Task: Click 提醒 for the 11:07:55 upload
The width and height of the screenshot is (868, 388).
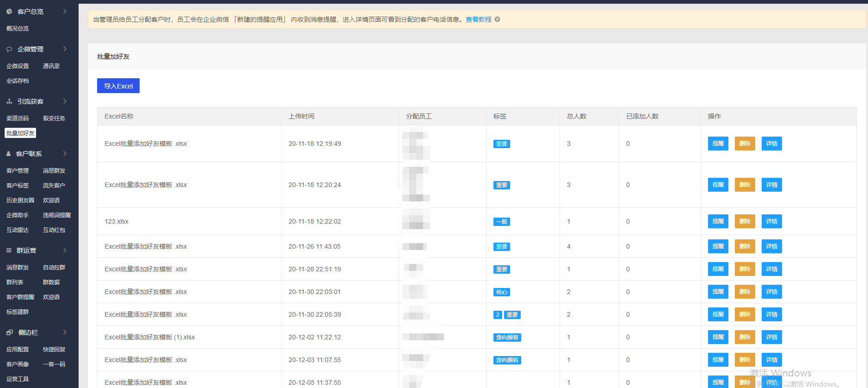Action: (718, 360)
